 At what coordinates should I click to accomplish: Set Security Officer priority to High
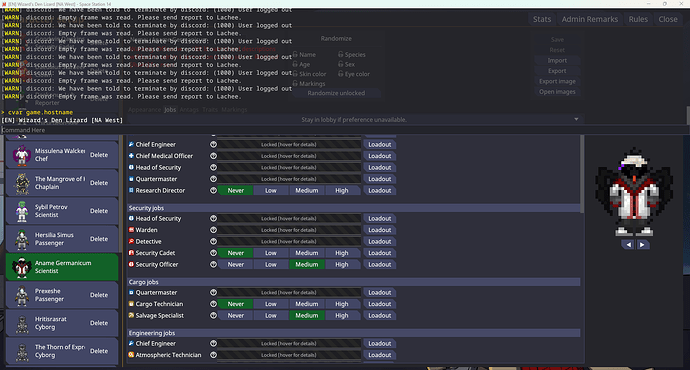point(342,264)
